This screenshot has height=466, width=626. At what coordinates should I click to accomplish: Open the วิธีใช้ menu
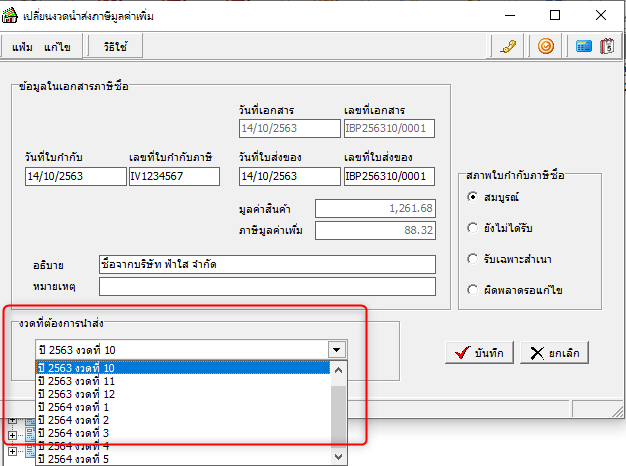(x=115, y=47)
